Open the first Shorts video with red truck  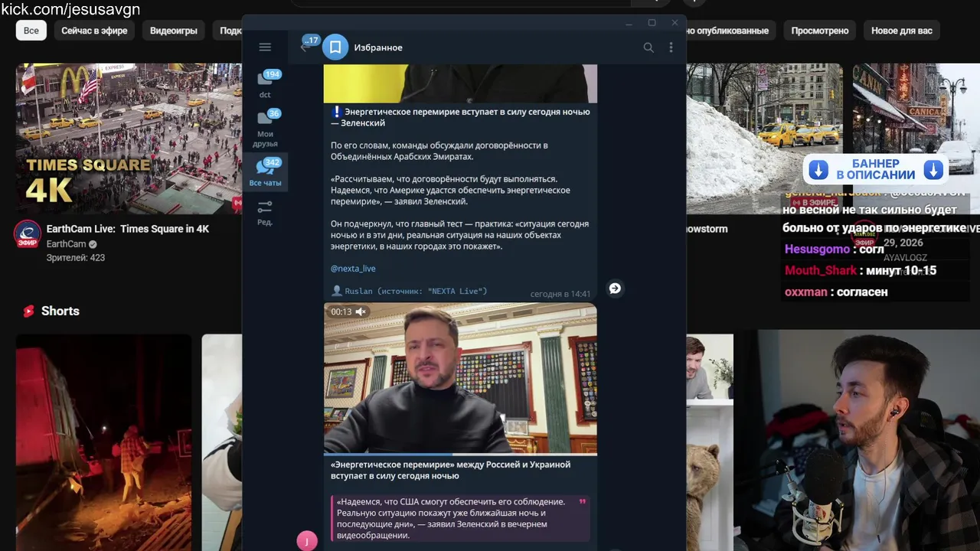103,442
